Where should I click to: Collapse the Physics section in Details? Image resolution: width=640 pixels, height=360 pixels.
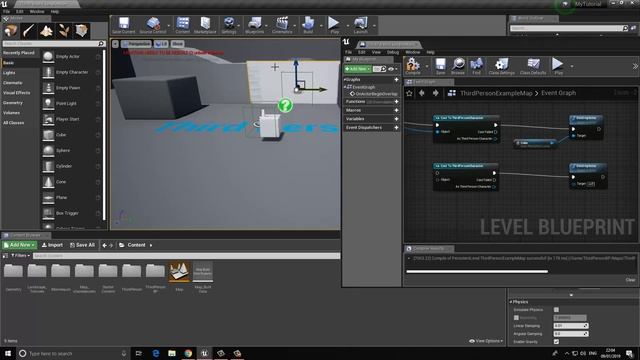coord(511,302)
